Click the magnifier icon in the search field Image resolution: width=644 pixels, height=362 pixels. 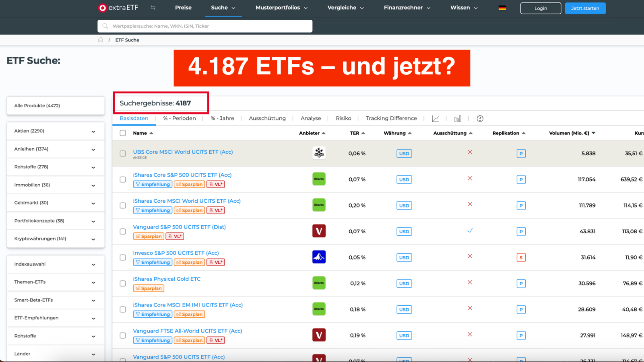pos(105,26)
